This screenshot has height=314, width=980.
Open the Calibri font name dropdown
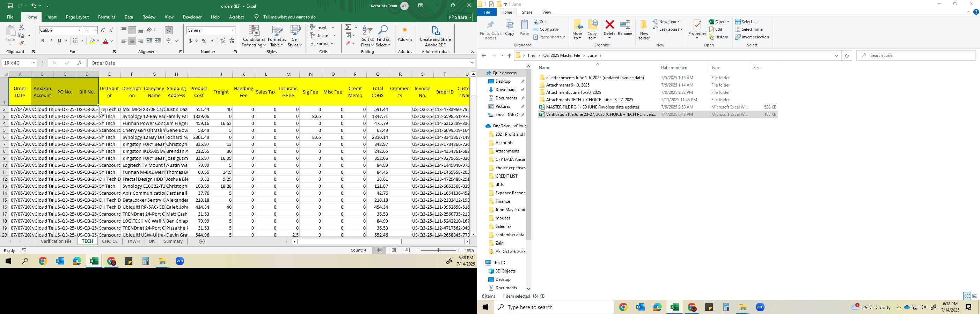[80, 30]
